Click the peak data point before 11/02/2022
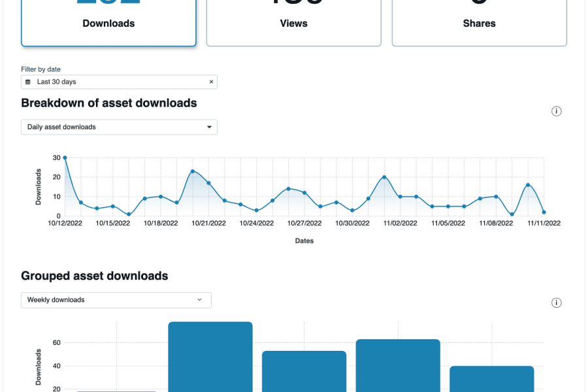 click(x=384, y=177)
